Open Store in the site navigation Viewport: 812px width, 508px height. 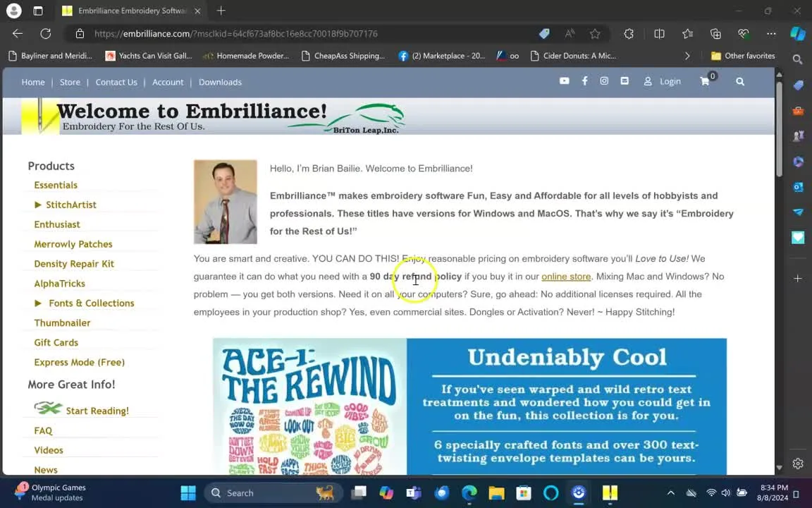[x=70, y=82]
